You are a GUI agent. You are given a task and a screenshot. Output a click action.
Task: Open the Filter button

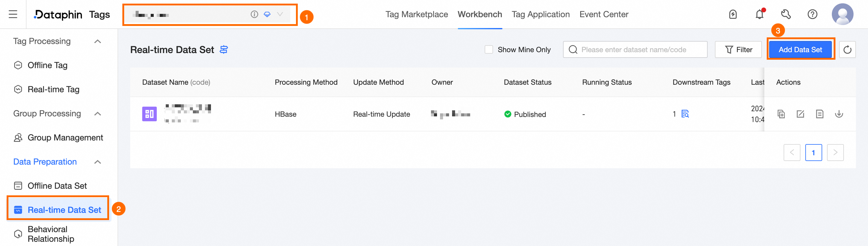pos(738,50)
